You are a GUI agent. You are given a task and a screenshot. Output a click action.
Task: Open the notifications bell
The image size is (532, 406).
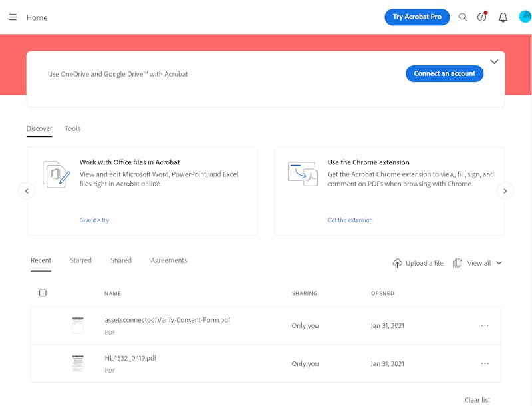(503, 17)
